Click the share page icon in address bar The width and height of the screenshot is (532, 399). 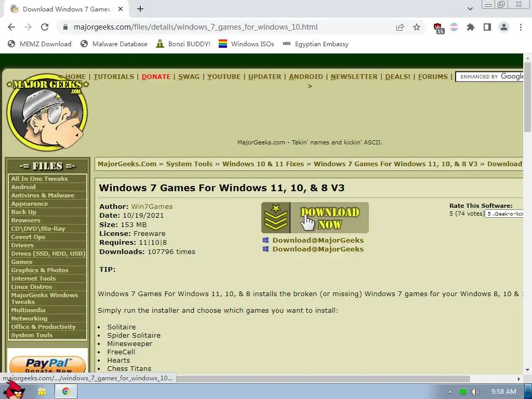click(x=400, y=27)
